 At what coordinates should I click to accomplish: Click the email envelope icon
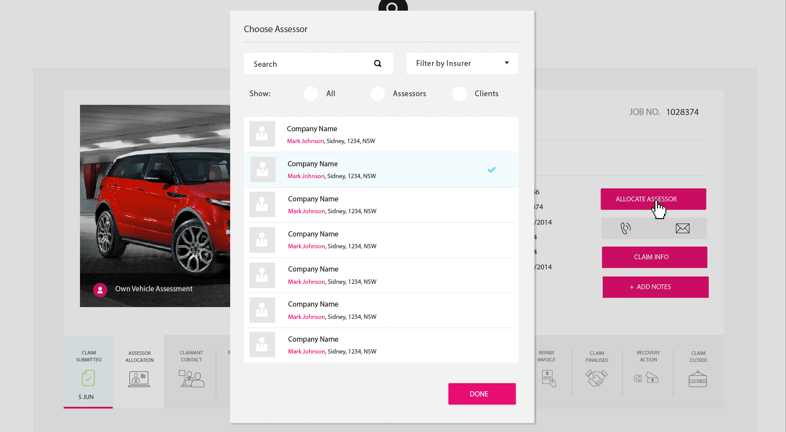[682, 228]
